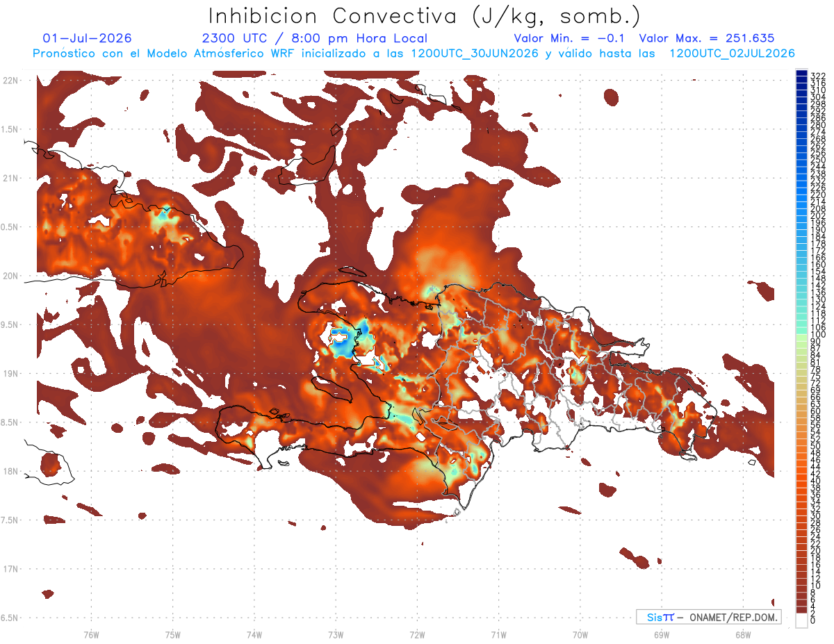
Task: Click the '68W' longitude label
Action: click(743, 634)
